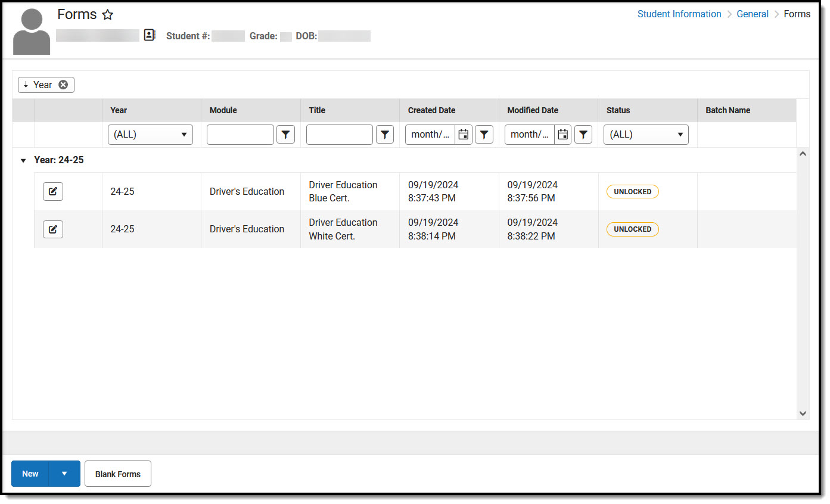This screenshot has height=504, width=830.
Task: Open the Status (ALL) dropdown filter
Action: [646, 135]
